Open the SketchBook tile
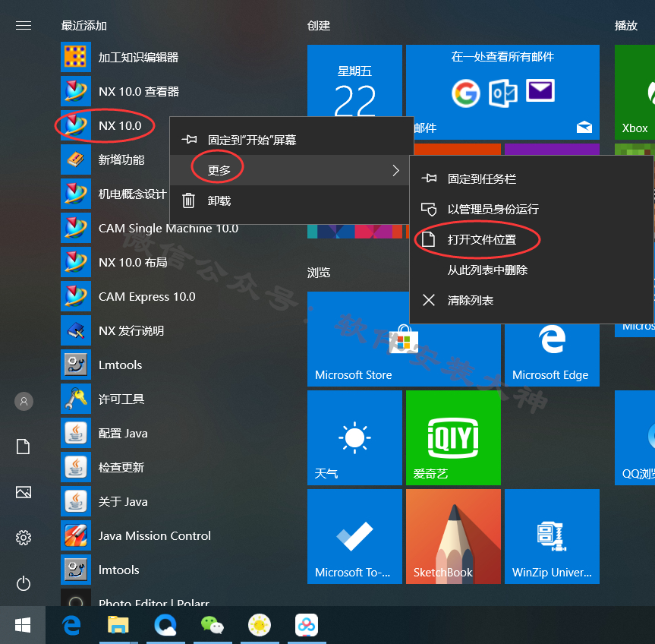 [x=453, y=536]
